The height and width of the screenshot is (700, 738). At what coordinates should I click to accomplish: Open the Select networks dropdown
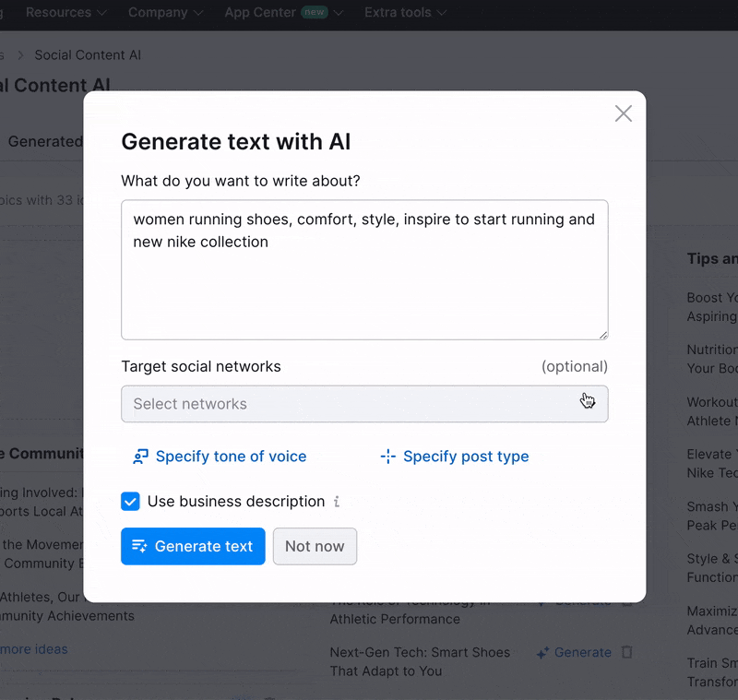364,404
